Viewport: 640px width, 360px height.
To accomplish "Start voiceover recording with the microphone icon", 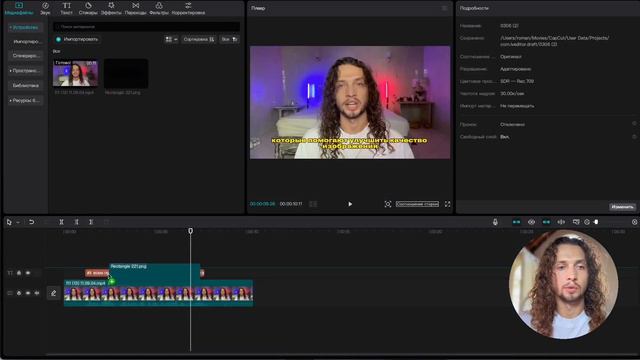I will [495, 222].
